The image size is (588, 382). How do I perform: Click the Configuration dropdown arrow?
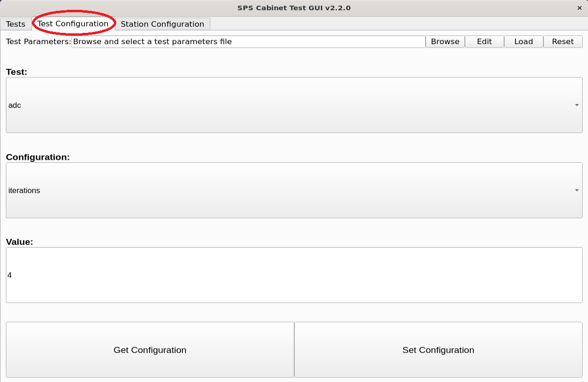577,190
